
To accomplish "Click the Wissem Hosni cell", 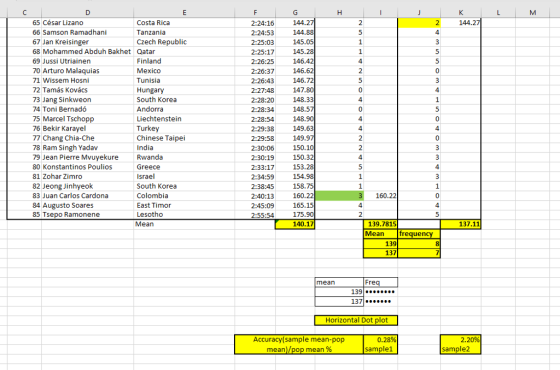I will point(88,81).
